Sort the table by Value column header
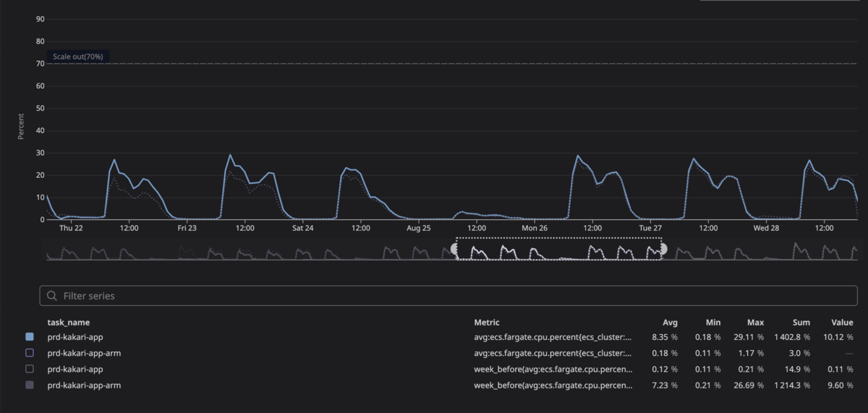This screenshot has width=868, height=413. (843, 323)
